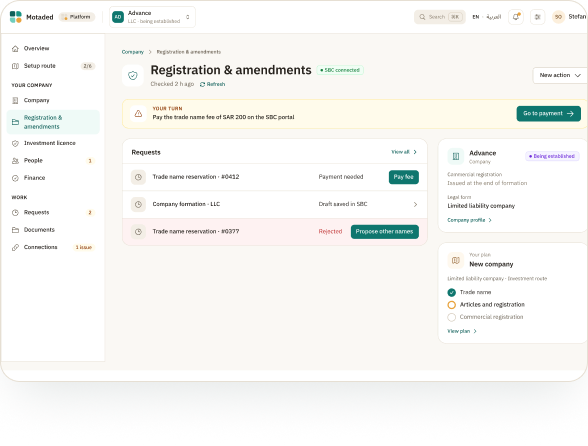Open the View plan link
The image size is (588, 446).
462,331
